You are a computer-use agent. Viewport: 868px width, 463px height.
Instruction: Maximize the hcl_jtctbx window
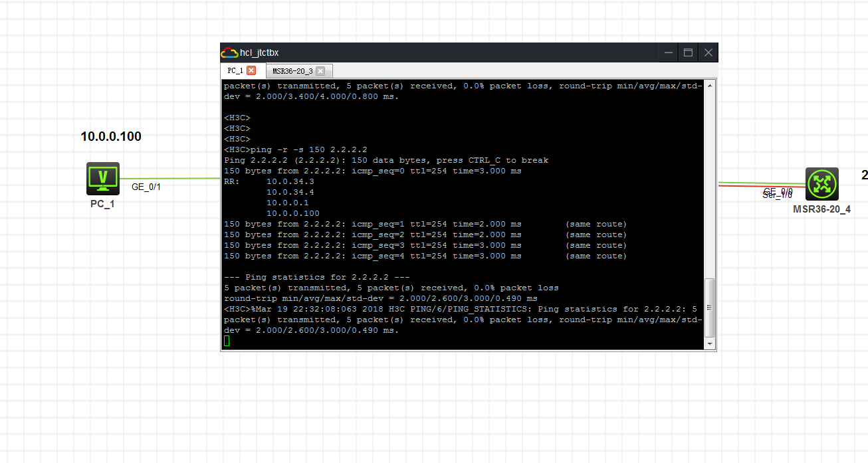coord(689,52)
